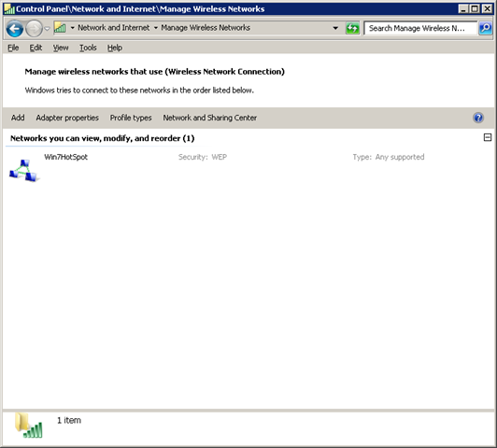
Task: Click the refresh icon next to address bar
Action: (352, 28)
